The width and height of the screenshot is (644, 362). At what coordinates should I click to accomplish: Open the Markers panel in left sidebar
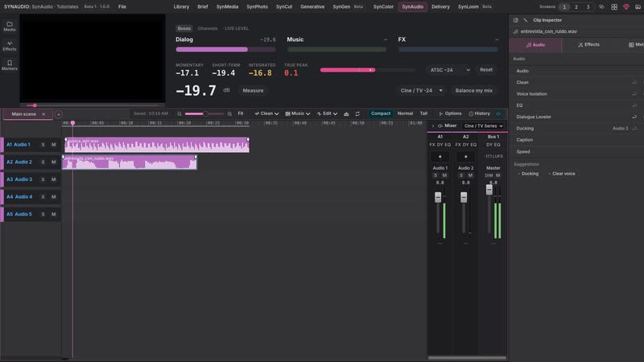point(10,65)
